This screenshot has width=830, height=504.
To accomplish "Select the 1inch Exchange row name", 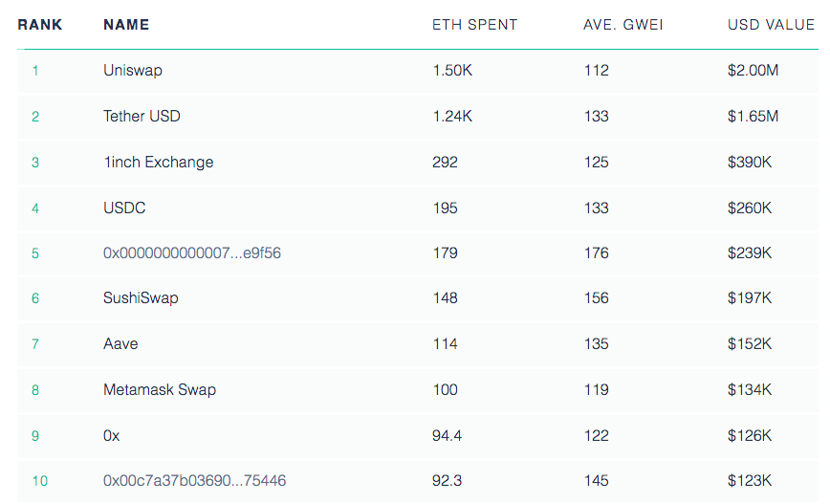I will coord(158,163).
